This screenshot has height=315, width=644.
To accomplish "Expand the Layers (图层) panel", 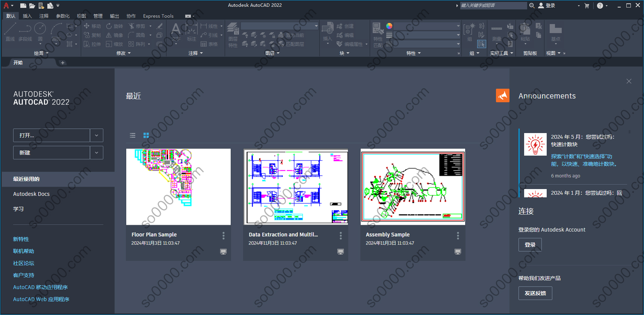I will click(272, 53).
